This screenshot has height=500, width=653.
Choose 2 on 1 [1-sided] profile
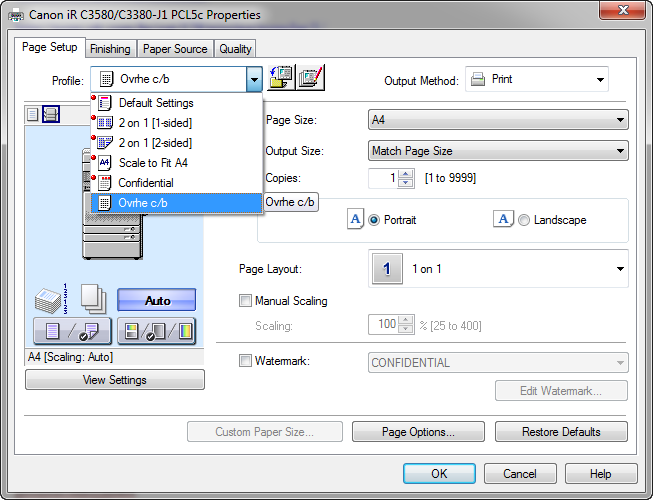[177, 123]
